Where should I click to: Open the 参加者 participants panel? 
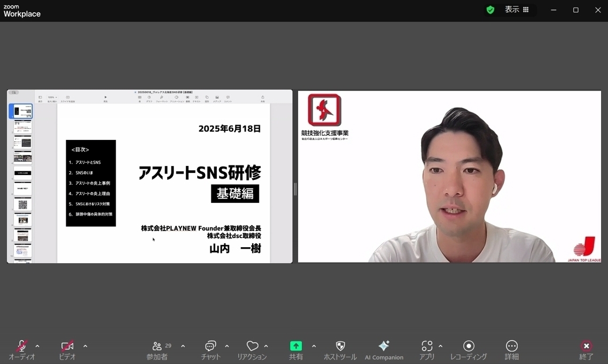(157, 350)
